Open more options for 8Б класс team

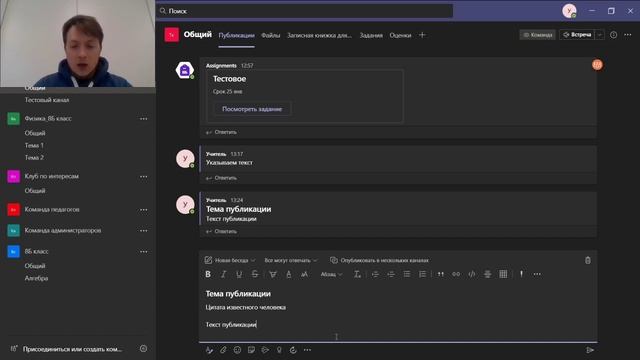pyautogui.click(x=144, y=252)
